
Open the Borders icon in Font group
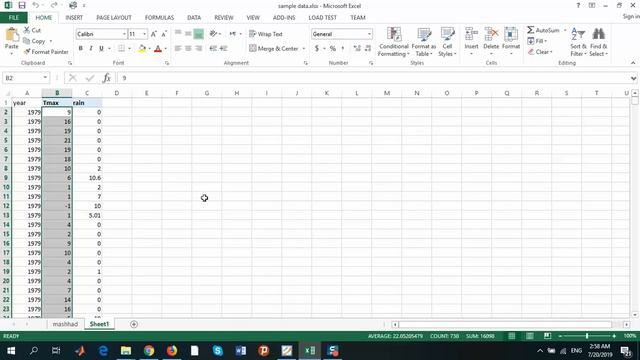[x=121, y=49]
